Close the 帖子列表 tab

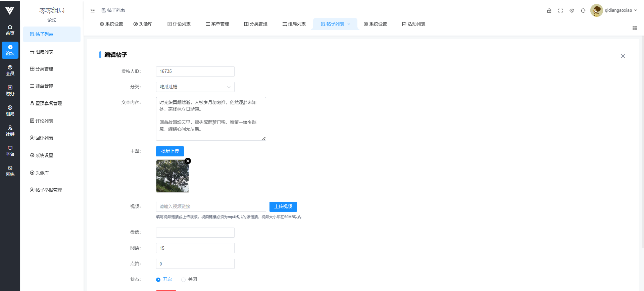pyautogui.click(x=349, y=24)
